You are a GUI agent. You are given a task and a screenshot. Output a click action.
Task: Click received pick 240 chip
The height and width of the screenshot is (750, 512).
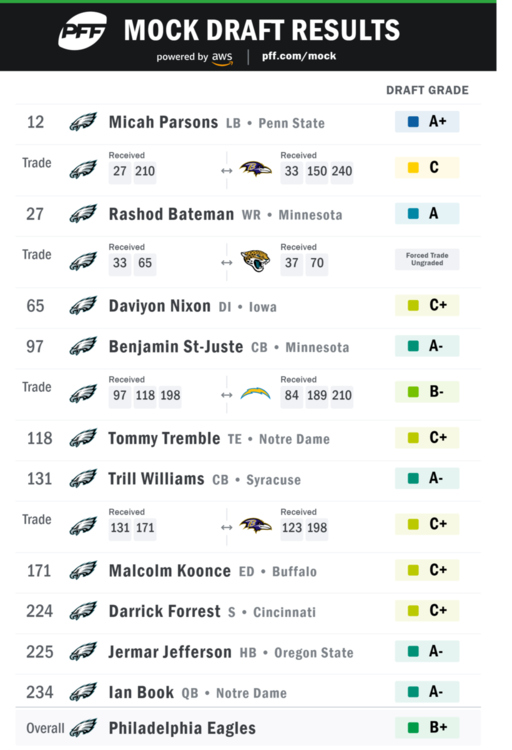tap(342, 171)
